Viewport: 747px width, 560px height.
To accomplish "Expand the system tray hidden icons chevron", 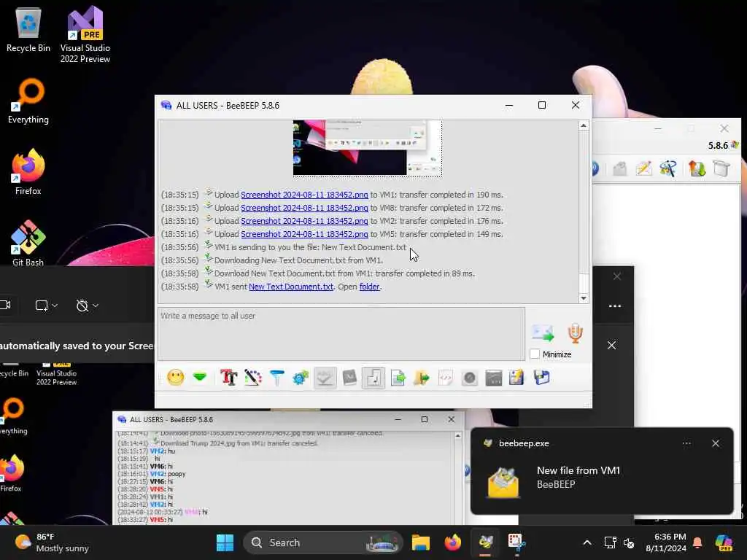I will point(587,542).
